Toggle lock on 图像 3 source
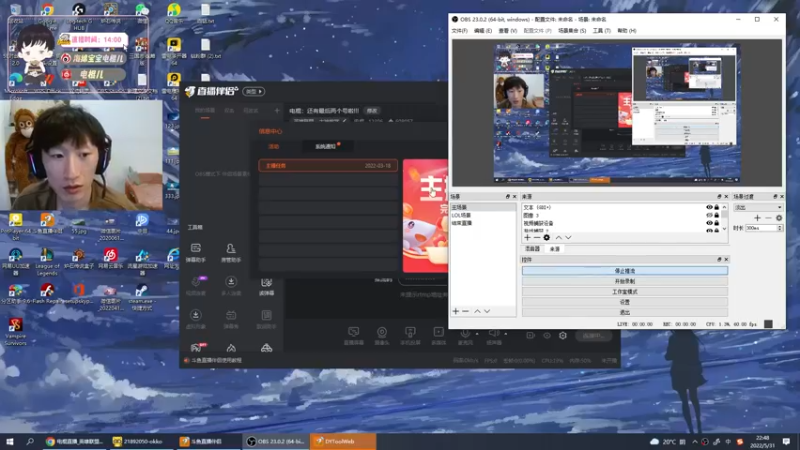The width and height of the screenshot is (800, 450). point(717,215)
